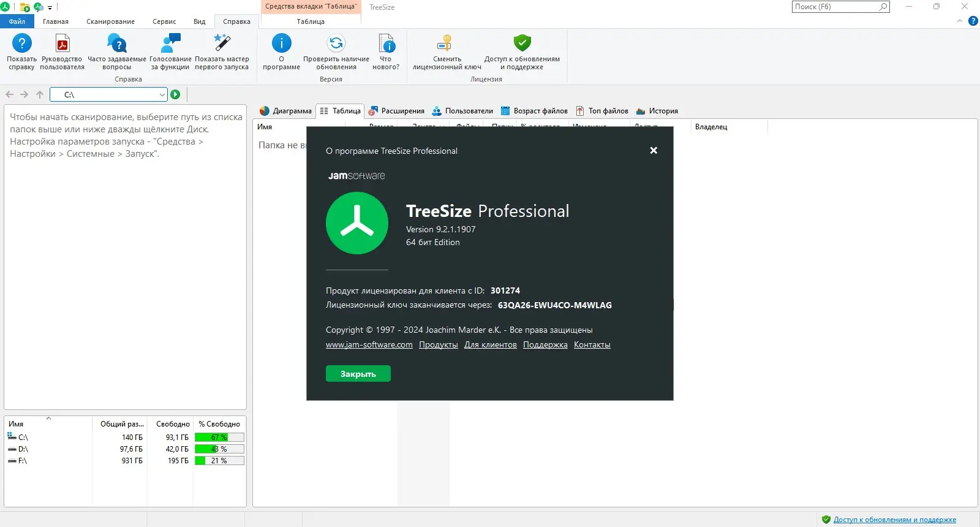Viewport: 980px width, 527px height.
Task: Show the first-run wizard icon
Action: pyautogui.click(x=222, y=44)
